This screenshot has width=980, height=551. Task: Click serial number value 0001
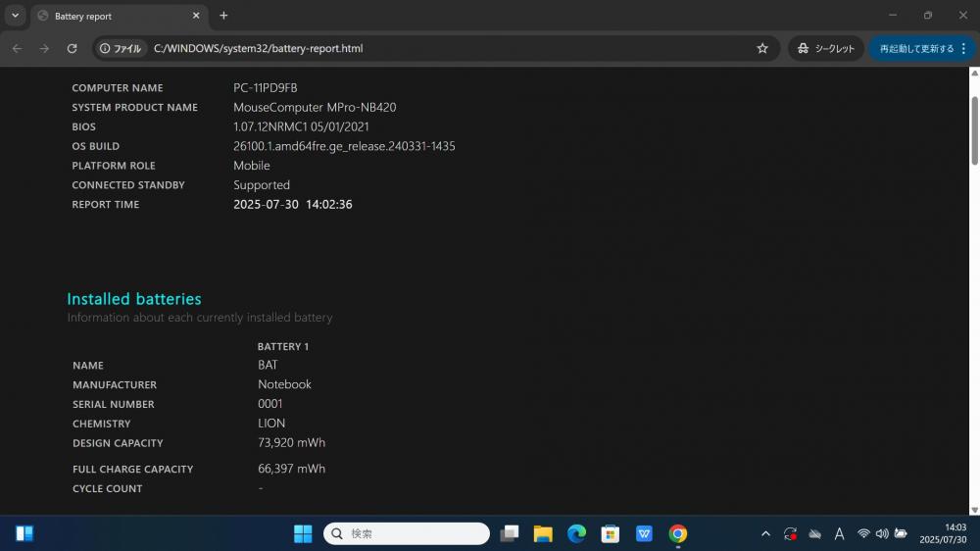(270, 403)
